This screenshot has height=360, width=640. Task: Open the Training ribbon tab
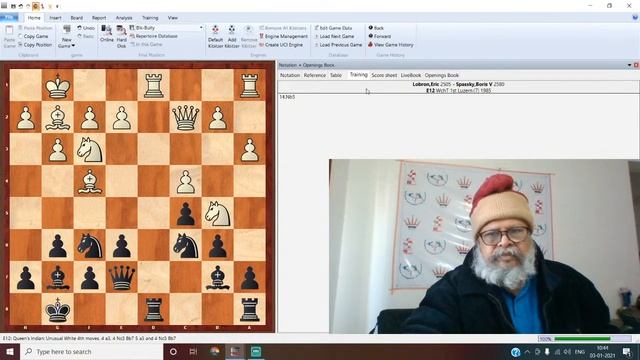pyautogui.click(x=150, y=18)
